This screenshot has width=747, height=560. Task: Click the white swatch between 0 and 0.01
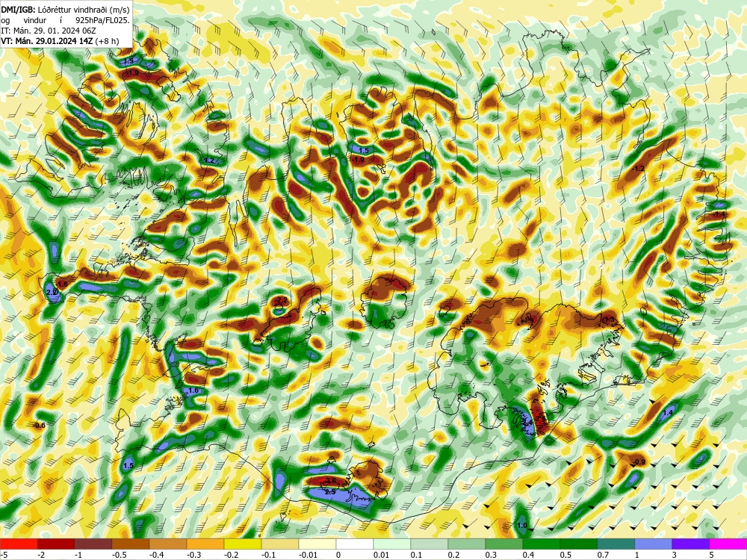coord(355,544)
